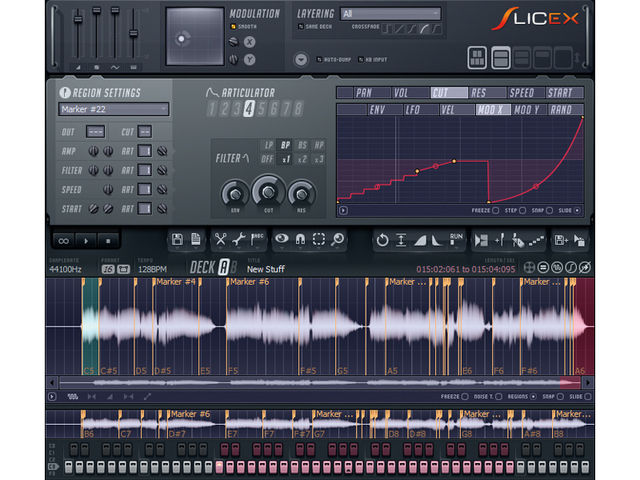Select the grid four-pane layout icon
The width and height of the screenshot is (640, 480).
pyautogui.click(x=477, y=58)
